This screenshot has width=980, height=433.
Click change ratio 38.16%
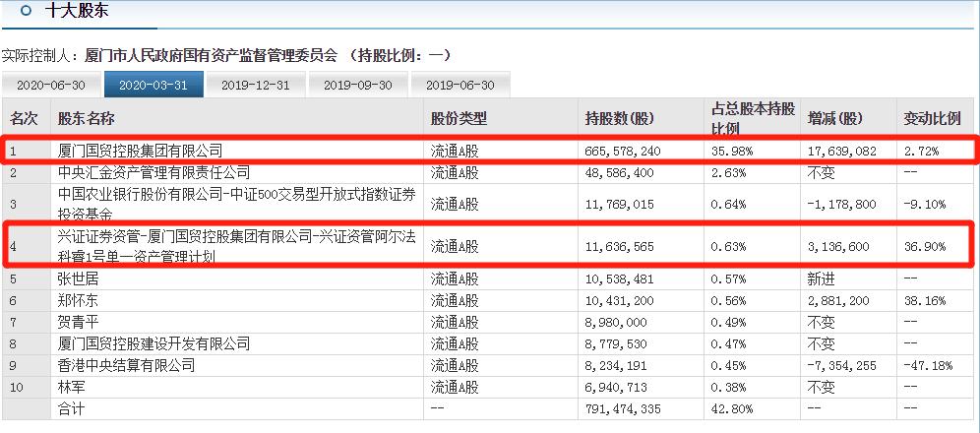pos(924,302)
